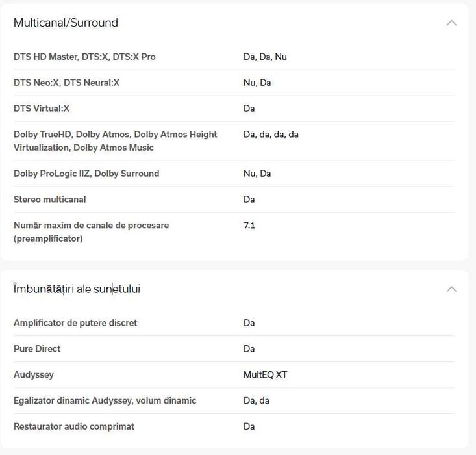Select the DTS HD Master, DTS:X row label
476x455 pixels.
[x=84, y=57]
